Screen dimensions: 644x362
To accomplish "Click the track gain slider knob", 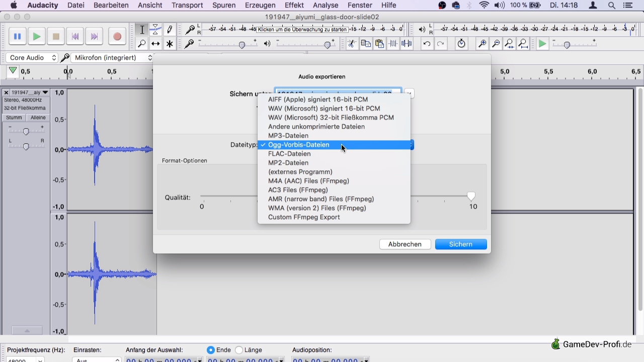I will (26, 132).
